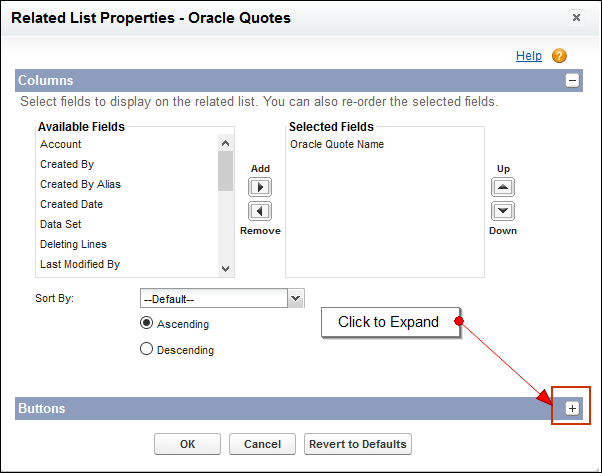Click the Add right-arrow button

[260, 187]
